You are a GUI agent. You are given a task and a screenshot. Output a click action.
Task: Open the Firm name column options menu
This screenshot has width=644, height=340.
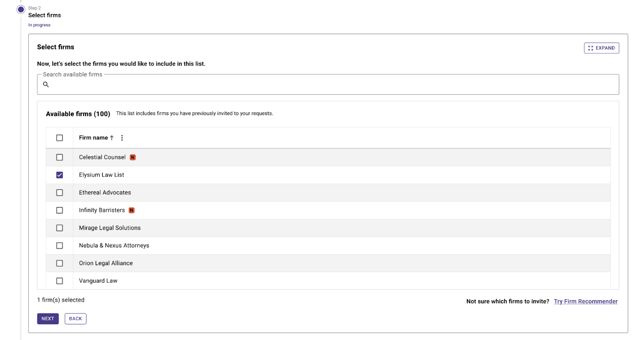pos(122,138)
